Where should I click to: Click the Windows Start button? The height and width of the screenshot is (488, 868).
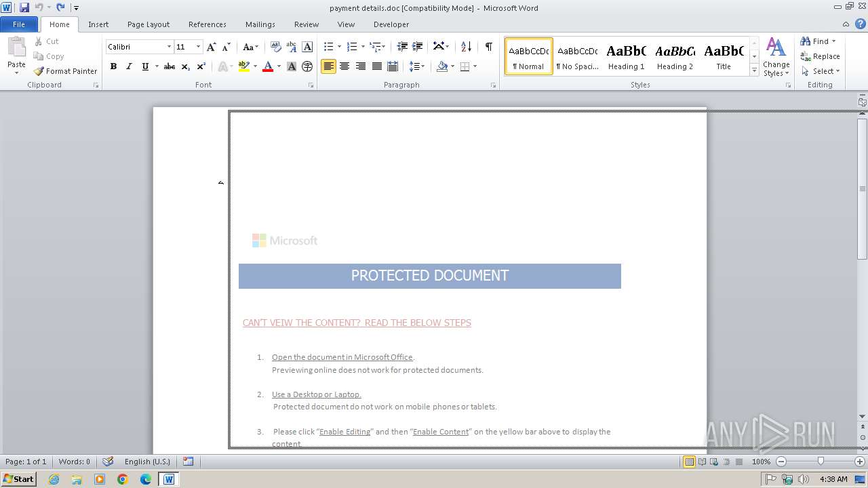coord(18,479)
